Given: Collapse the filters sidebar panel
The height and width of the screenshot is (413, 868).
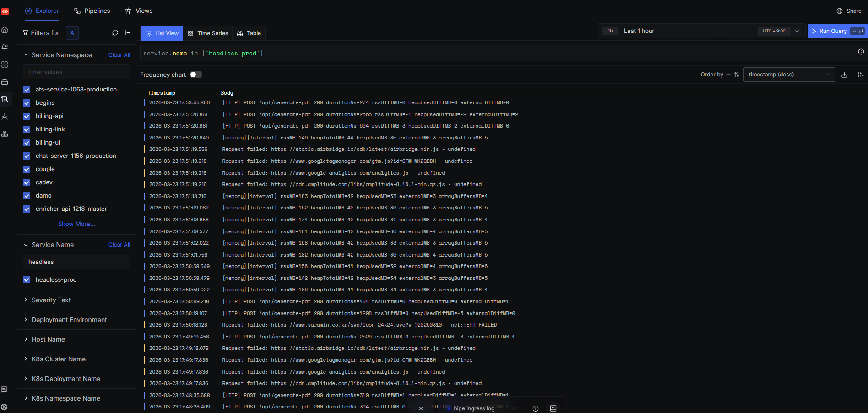Looking at the screenshot, I should [x=128, y=33].
